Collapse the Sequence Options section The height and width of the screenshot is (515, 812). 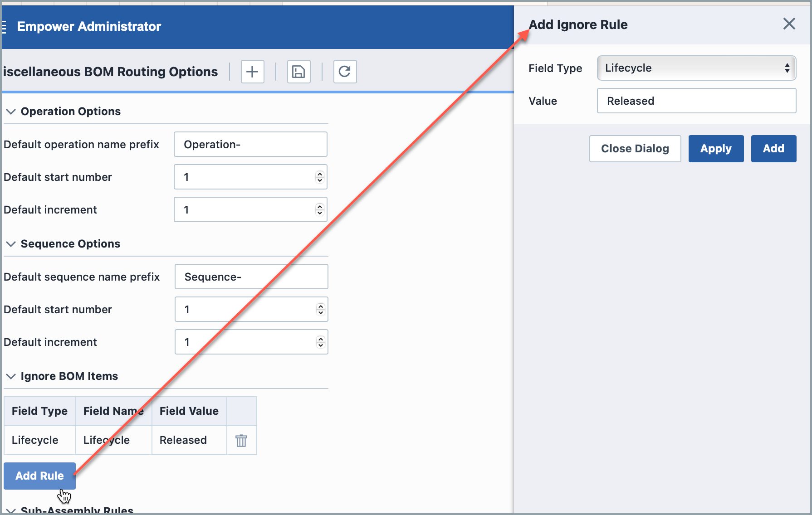coord(10,244)
